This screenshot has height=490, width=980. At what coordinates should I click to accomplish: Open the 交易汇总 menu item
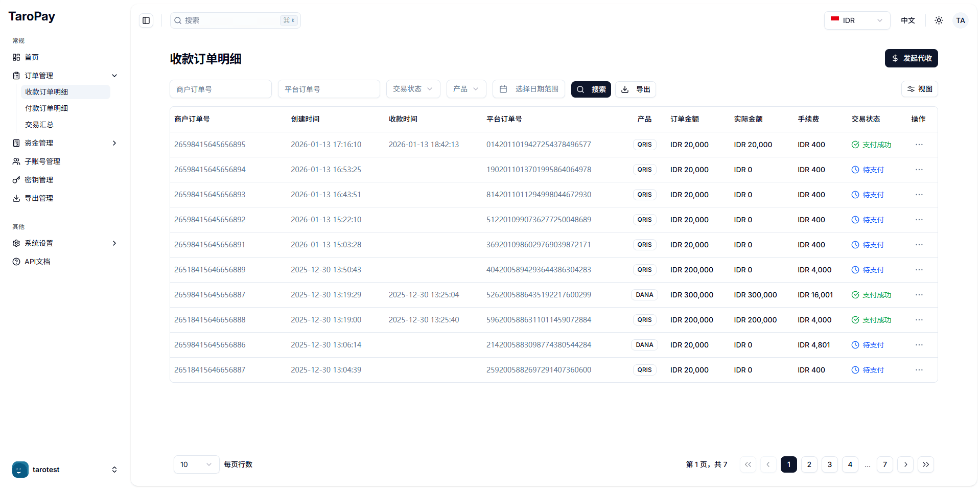(39, 124)
